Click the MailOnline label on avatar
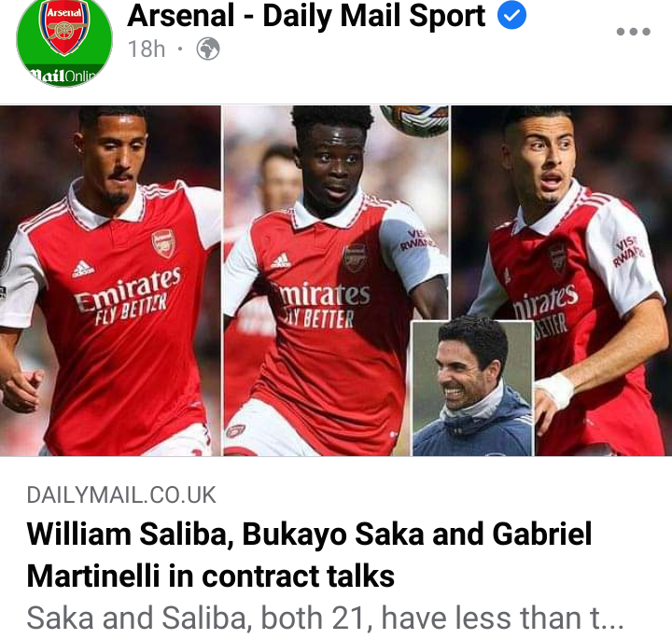Image resolution: width=672 pixels, height=639 pixels. coord(64,76)
